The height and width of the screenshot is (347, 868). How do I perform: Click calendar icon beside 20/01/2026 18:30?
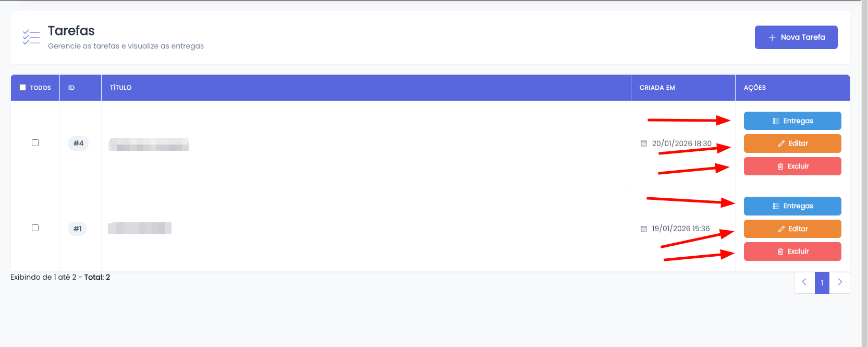(x=644, y=143)
